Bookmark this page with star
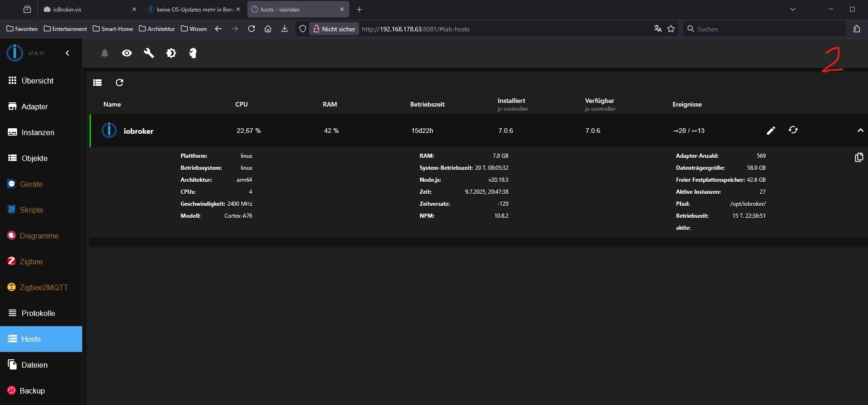The image size is (868, 405). (x=671, y=29)
